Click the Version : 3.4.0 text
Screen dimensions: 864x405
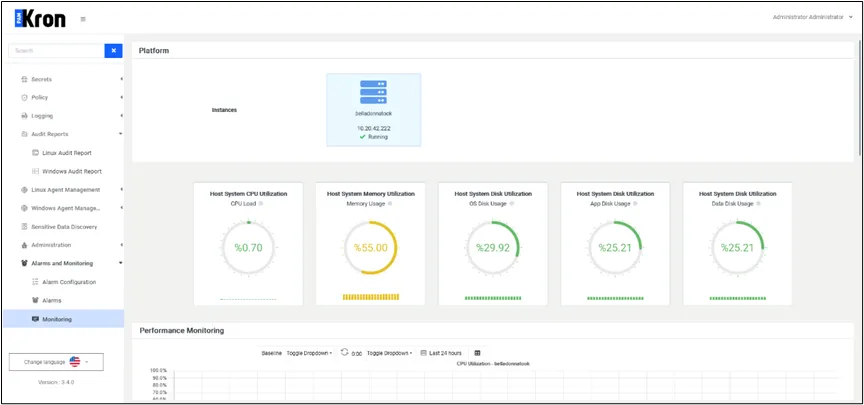[56, 382]
